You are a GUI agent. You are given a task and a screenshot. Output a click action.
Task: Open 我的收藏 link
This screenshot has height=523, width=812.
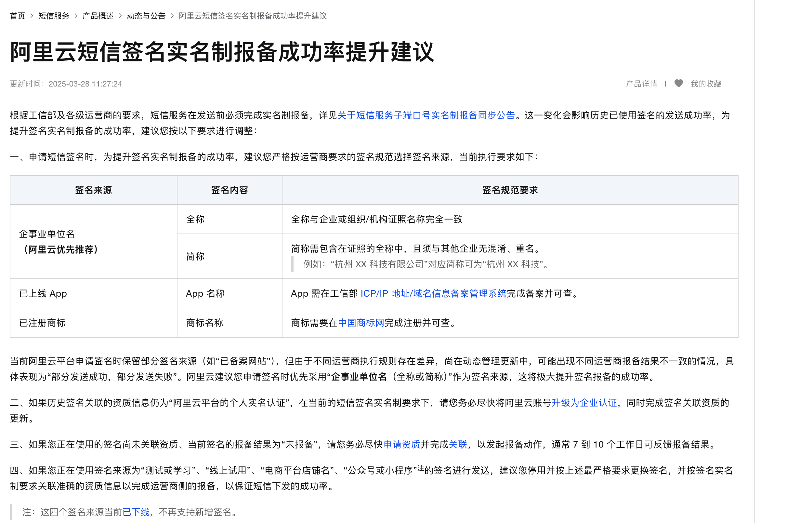(x=705, y=84)
